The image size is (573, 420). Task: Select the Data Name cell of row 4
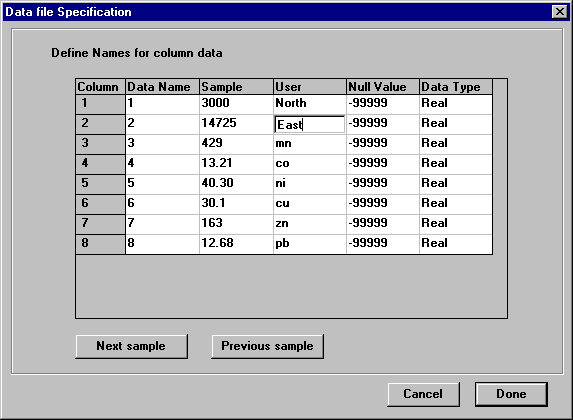tap(162, 164)
